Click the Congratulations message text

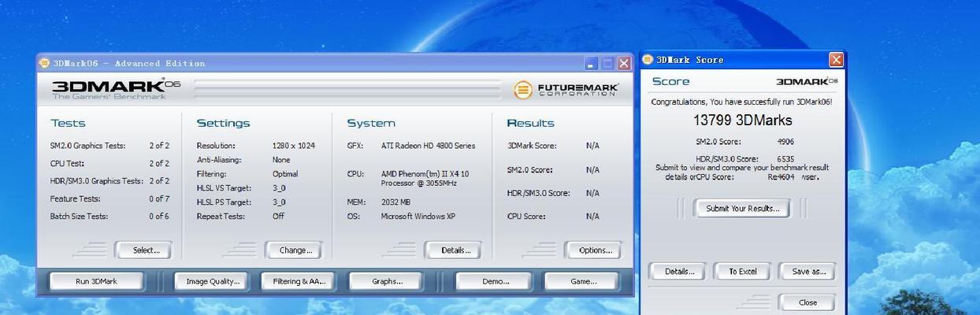(741, 102)
